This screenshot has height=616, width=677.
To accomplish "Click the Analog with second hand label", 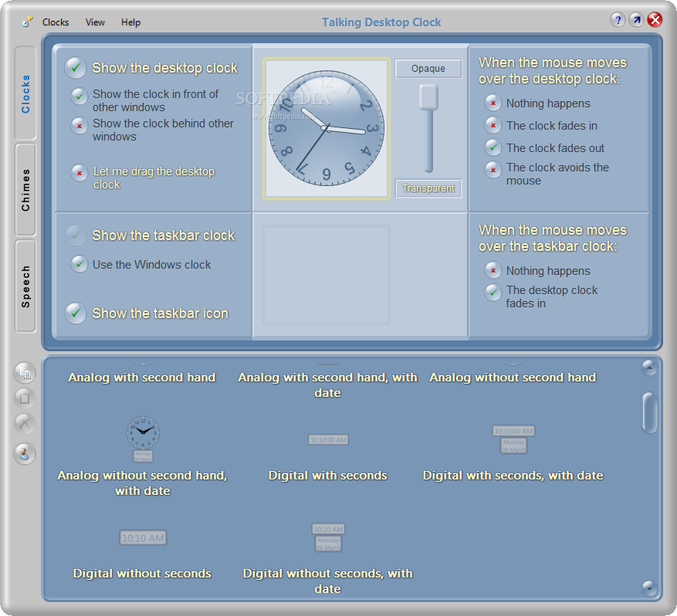I will [x=142, y=377].
